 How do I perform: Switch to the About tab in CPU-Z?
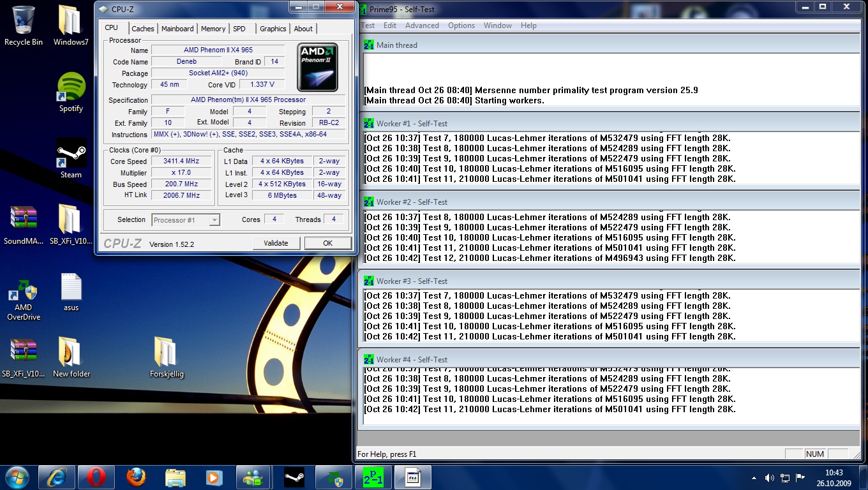coord(303,29)
